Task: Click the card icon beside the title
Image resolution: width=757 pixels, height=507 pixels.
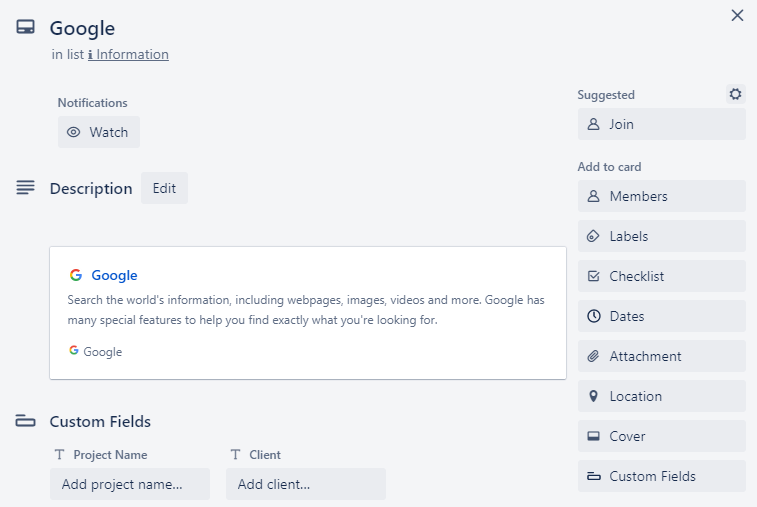Action: click(26, 27)
